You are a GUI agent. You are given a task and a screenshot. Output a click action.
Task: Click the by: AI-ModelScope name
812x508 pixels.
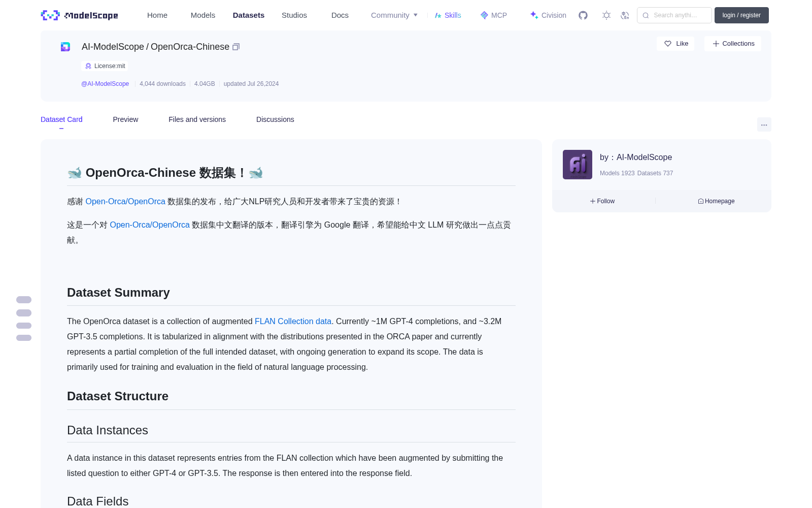[x=636, y=157]
